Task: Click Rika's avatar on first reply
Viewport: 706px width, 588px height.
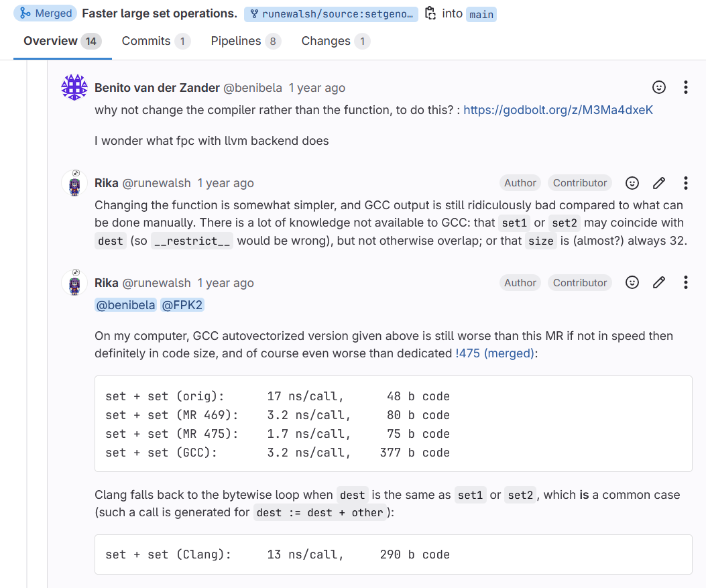Action: pyautogui.click(x=74, y=183)
